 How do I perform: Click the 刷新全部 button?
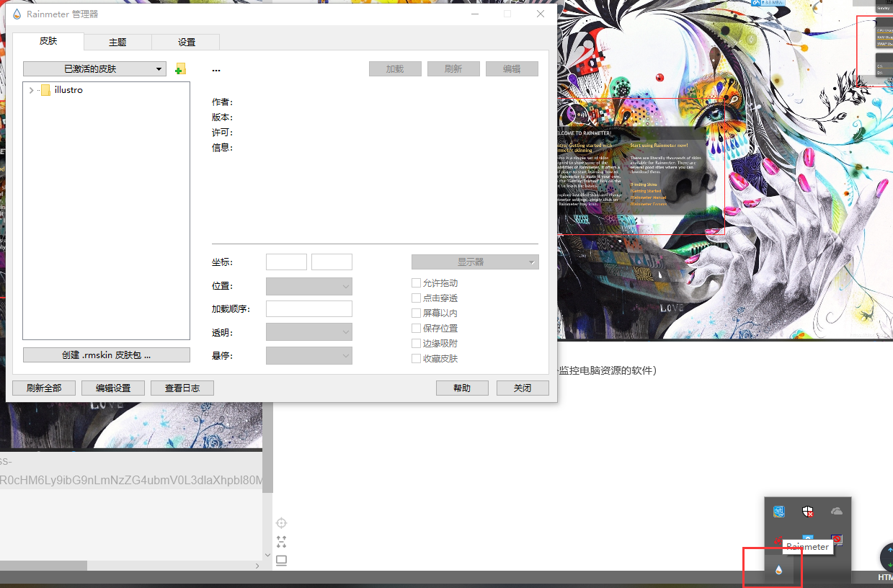pos(44,388)
